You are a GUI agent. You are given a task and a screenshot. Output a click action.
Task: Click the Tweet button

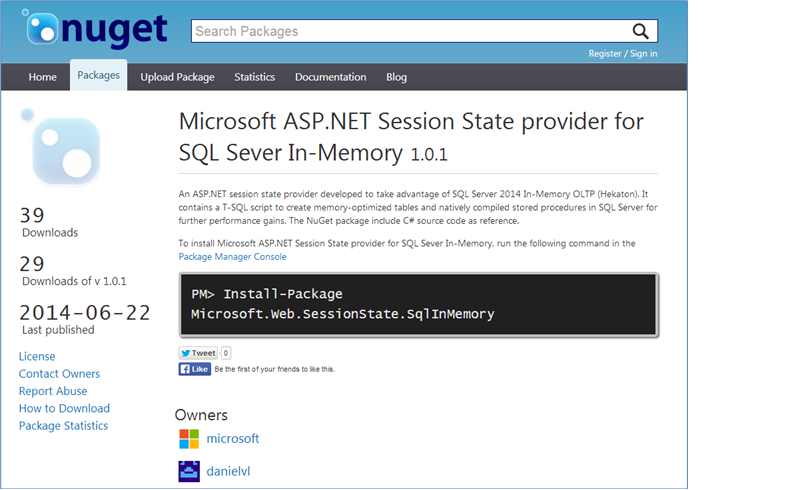(198, 353)
